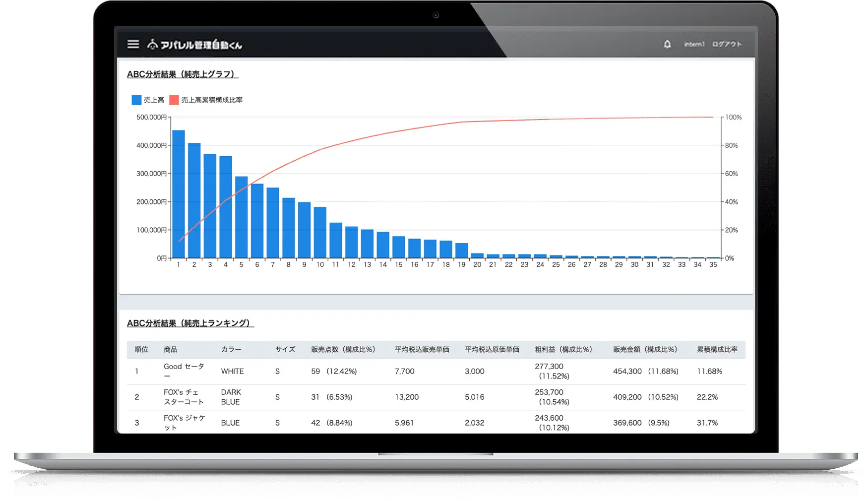868x501 pixels.
Task: Open the hamburger navigation menu
Action: (x=133, y=44)
